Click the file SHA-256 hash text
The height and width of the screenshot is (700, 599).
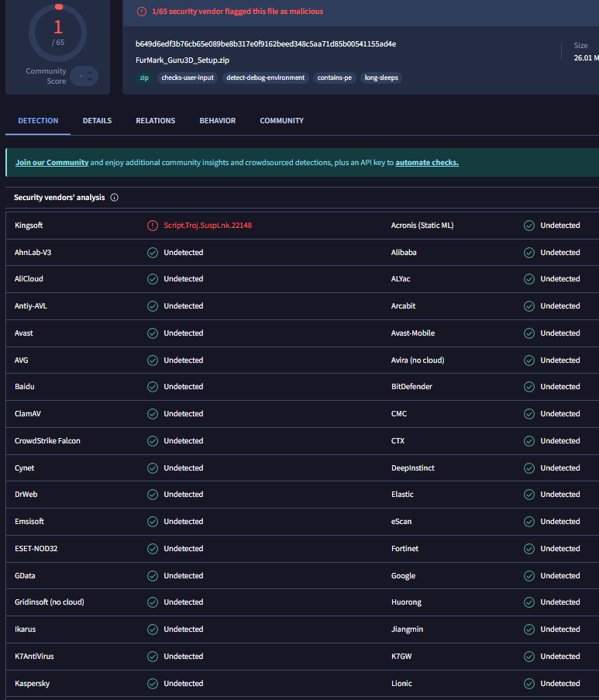click(x=266, y=43)
